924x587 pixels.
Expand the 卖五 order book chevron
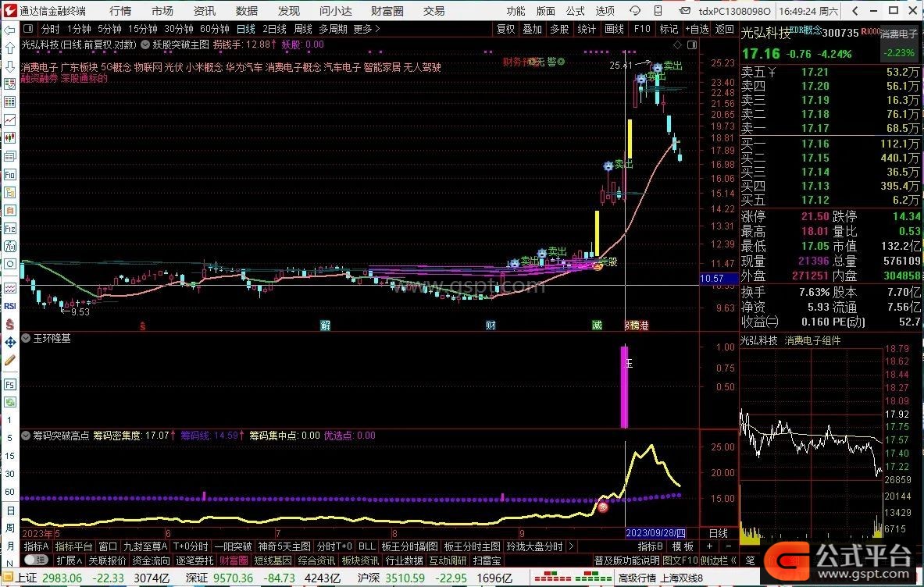772,73
